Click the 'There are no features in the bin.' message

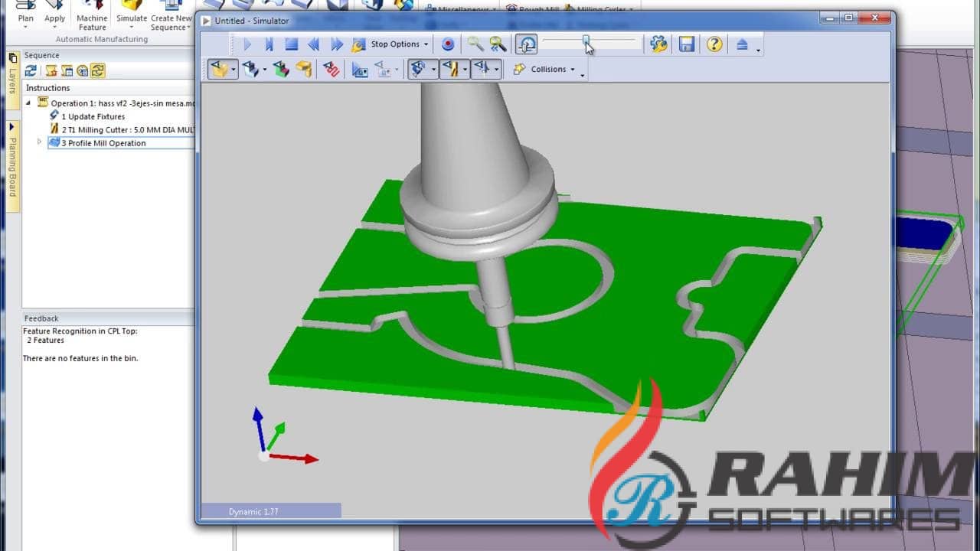click(x=80, y=358)
